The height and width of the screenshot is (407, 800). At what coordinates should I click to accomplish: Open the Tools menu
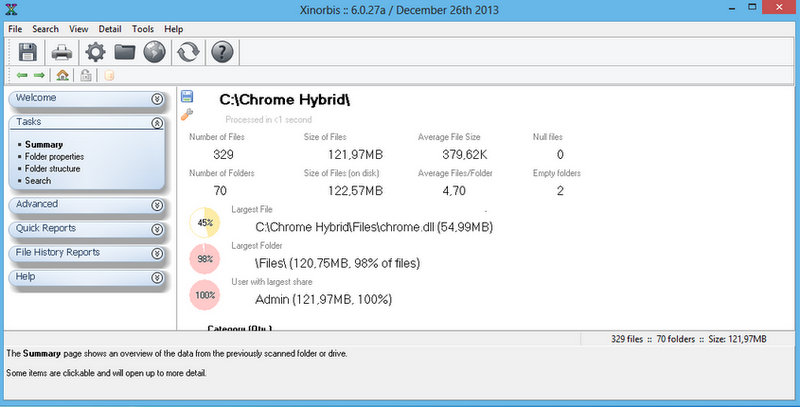[143, 29]
